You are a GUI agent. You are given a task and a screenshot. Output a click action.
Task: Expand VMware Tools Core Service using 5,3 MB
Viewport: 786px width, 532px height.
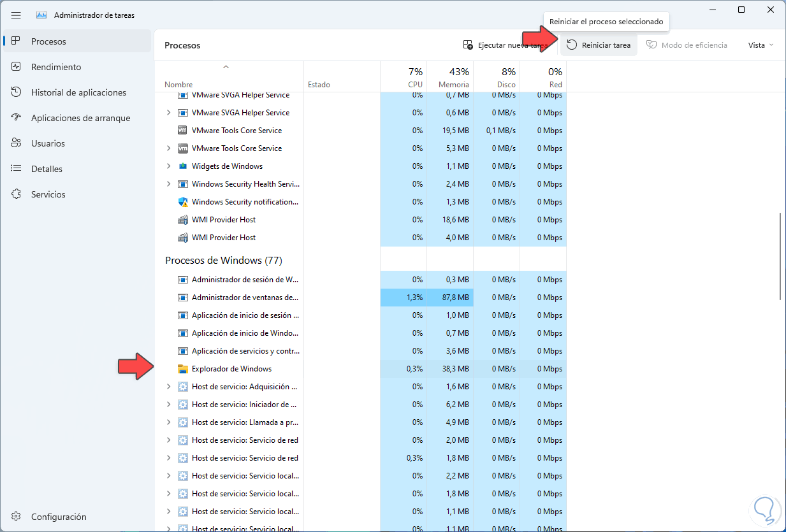pos(168,148)
